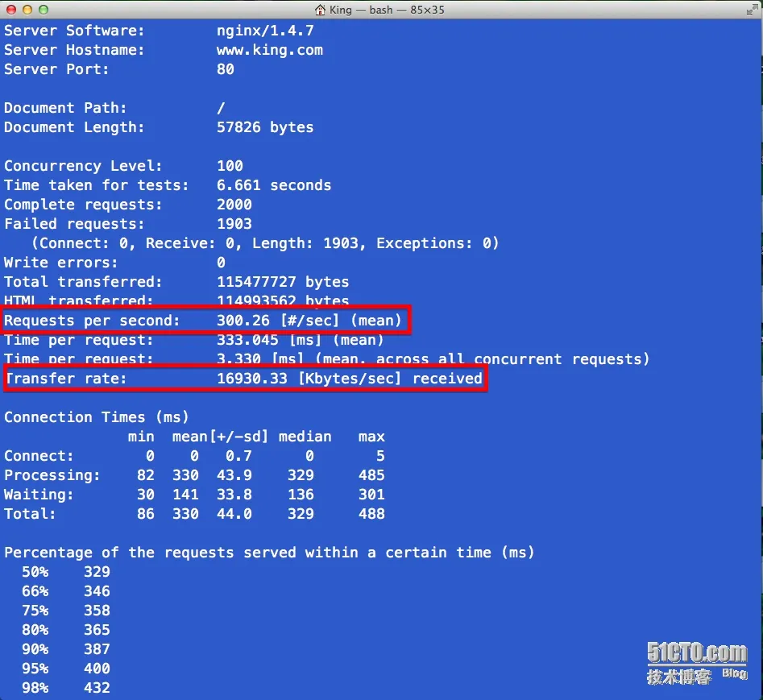Click the 95% percentile row
Image resolution: width=763 pixels, height=700 pixels.
click(66, 669)
